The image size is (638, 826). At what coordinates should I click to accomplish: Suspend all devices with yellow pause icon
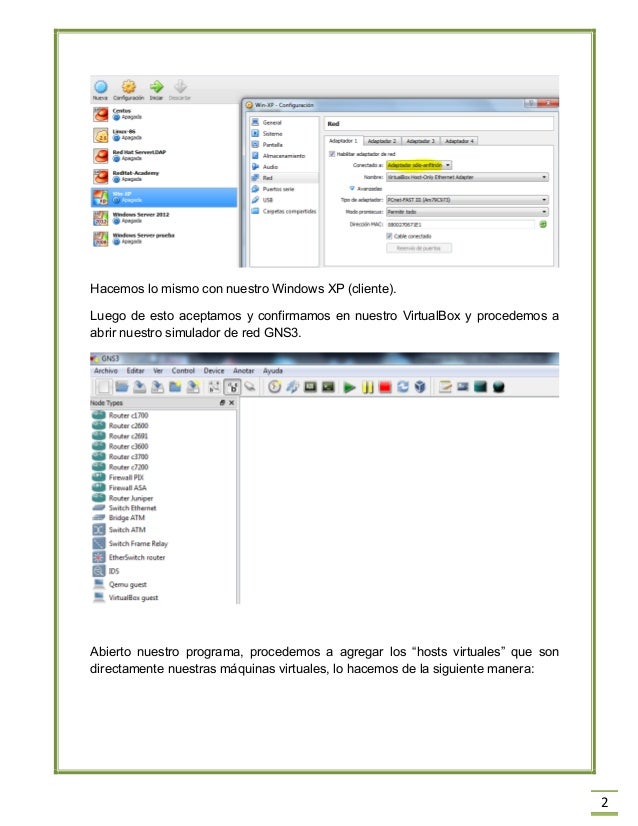coord(368,388)
